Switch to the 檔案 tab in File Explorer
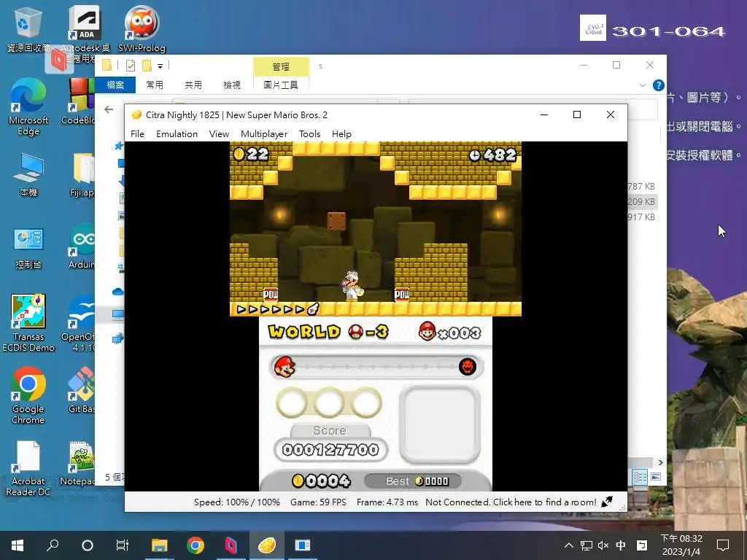747x560 pixels. point(115,85)
